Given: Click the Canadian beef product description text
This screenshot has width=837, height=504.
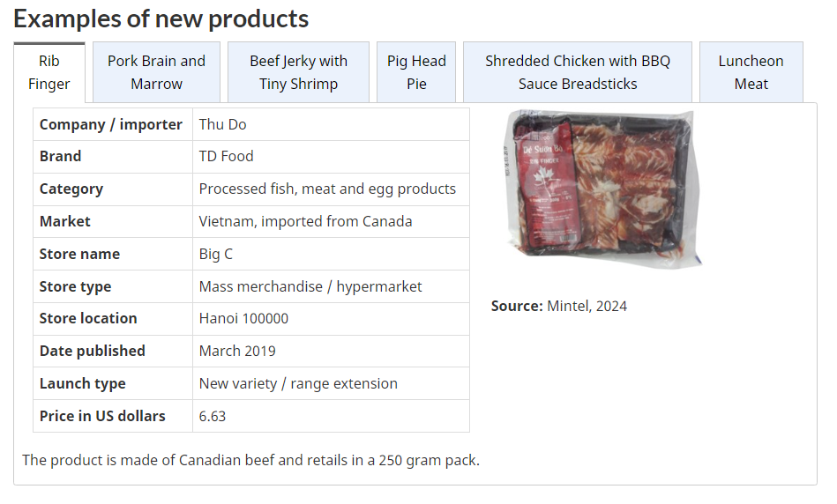Looking at the screenshot, I should coord(250,460).
